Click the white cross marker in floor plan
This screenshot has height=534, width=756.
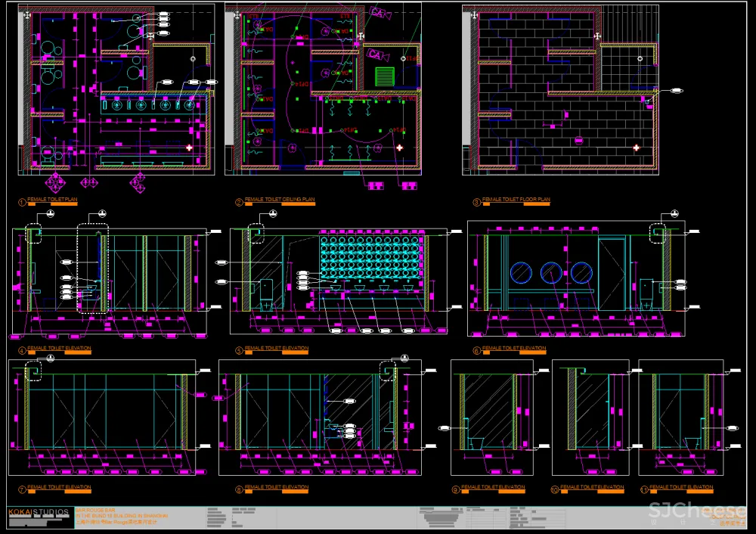point(637,148)
